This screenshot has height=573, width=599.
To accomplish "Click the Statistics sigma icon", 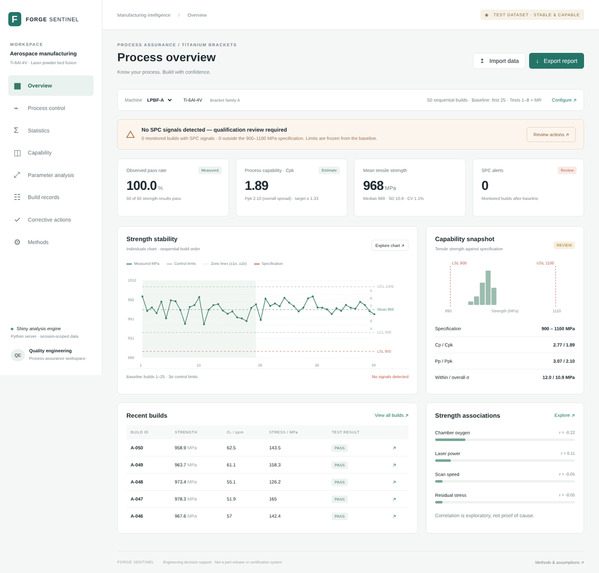I will click(x=16, y=130).
